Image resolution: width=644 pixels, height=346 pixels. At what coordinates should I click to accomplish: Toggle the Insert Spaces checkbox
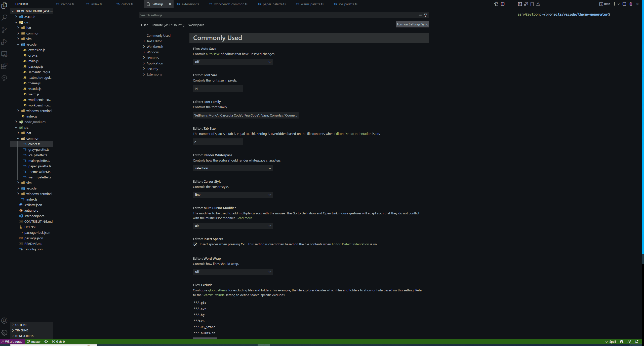pyautogui.click(x=195, y=244)
